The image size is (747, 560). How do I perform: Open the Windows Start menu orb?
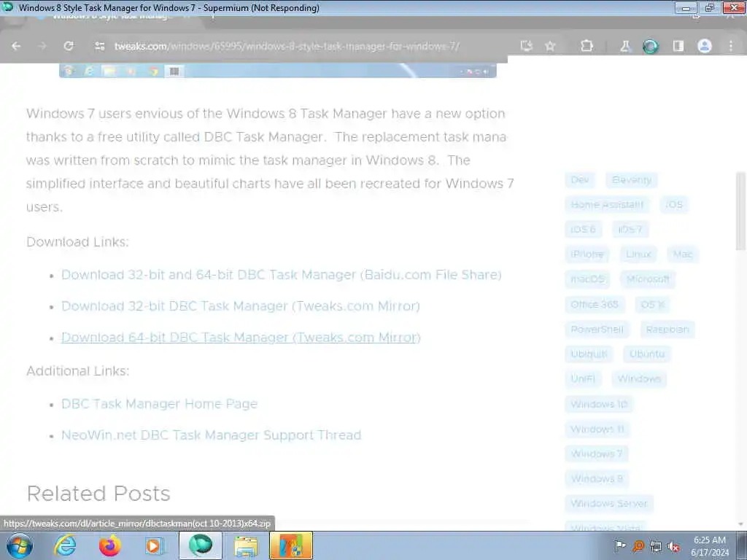[x=20, y=545]
